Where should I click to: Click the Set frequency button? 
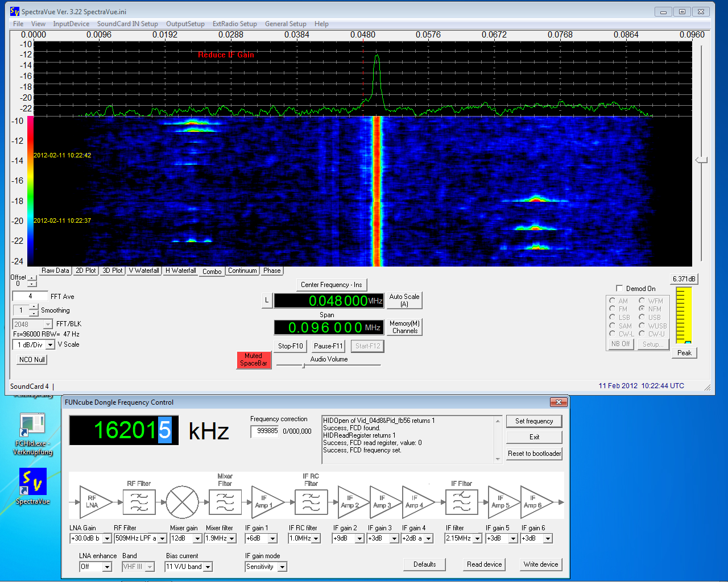[x=533, y=421]
